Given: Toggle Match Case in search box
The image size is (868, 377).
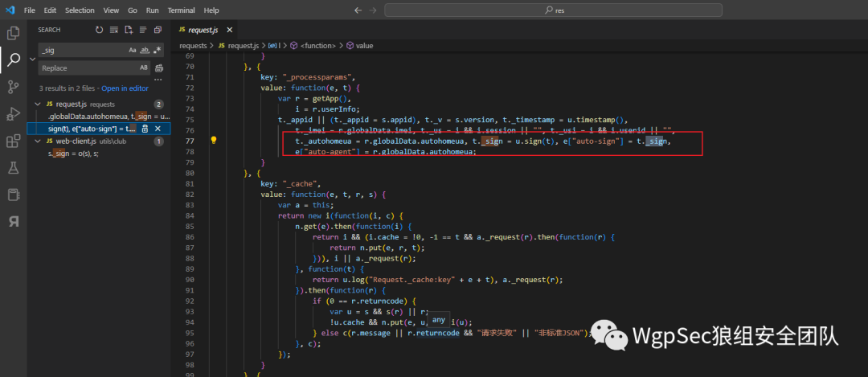Looking at the screenshot, I should (133, 50).
